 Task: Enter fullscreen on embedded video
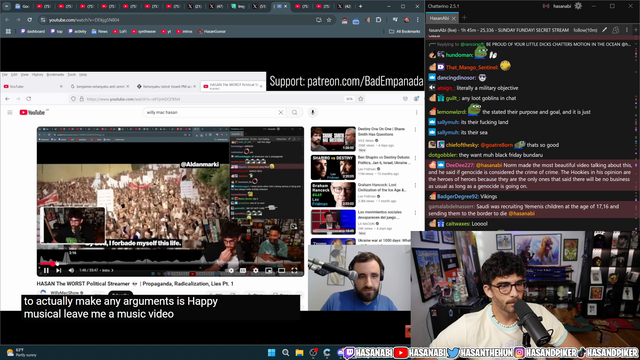pyautogui.click(x=294, y=270)
